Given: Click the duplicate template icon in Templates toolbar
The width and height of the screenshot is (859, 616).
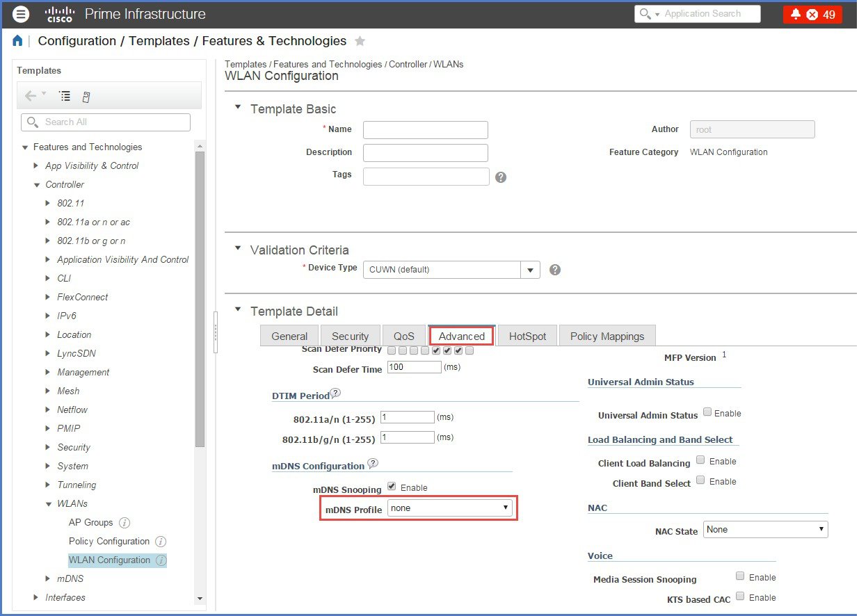Looking at the screenshot, I should tap(85, 96).
